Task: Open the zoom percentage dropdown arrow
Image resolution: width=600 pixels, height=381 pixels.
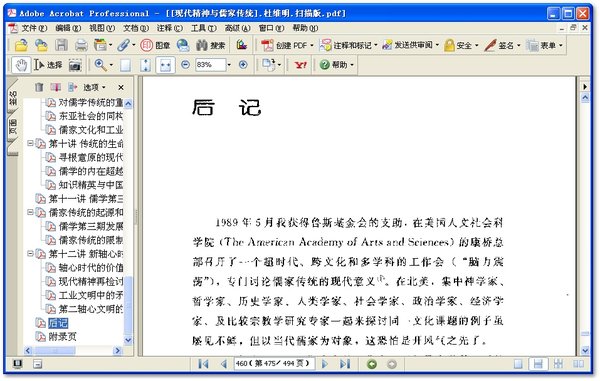Action: click(229, 65)
